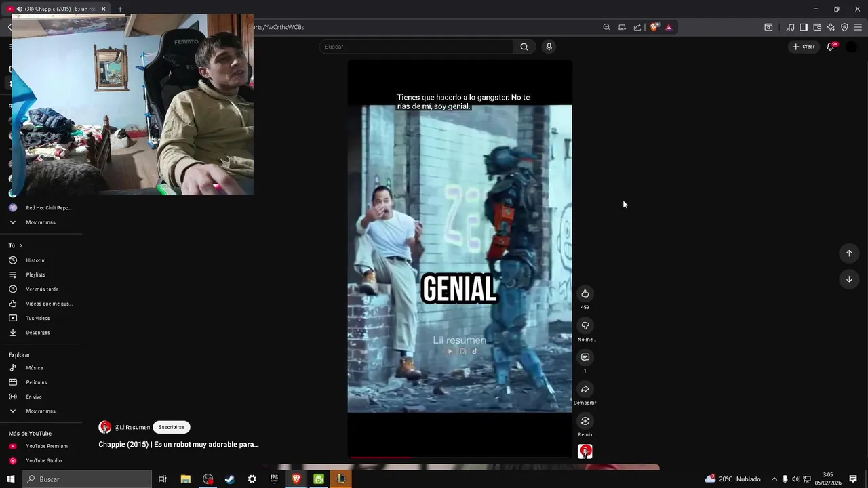Open Videos que me gustan

point(41,304)
